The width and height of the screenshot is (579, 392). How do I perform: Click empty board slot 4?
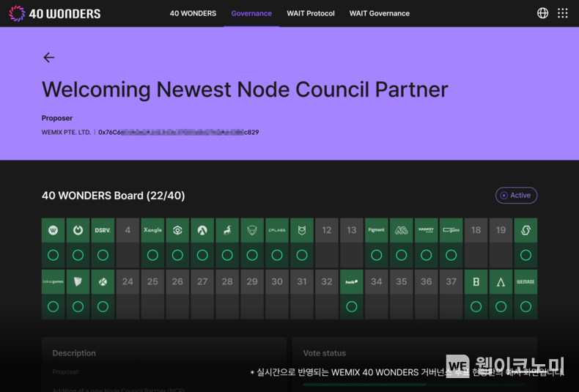point(128,230)
